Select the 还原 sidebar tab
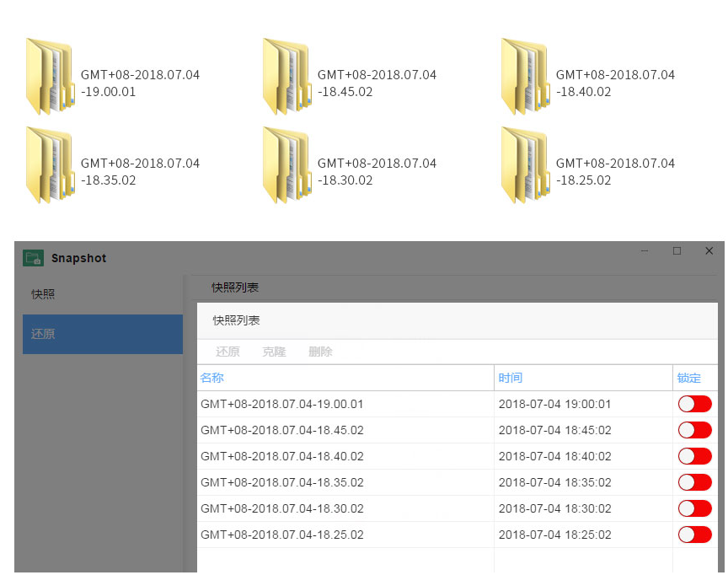Image resolution: width=728 pixels, height=575 pixels. click(x=103, y=334)
